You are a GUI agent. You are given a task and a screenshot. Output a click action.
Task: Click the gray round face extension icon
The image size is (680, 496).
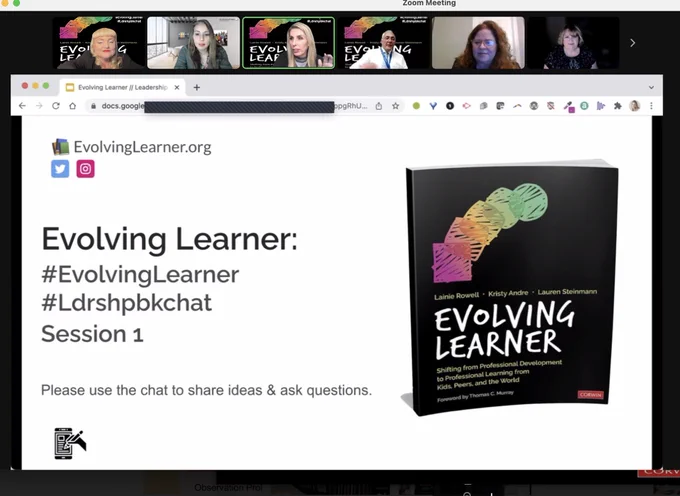[534, 105]
